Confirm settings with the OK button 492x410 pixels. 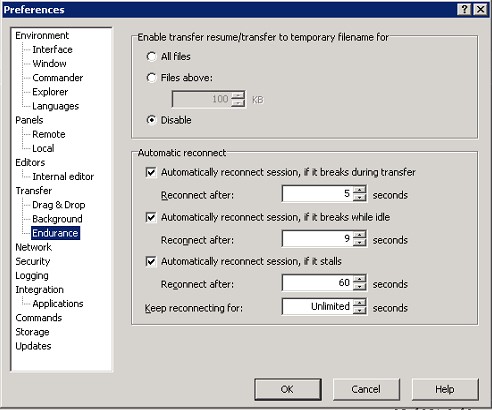288,389
